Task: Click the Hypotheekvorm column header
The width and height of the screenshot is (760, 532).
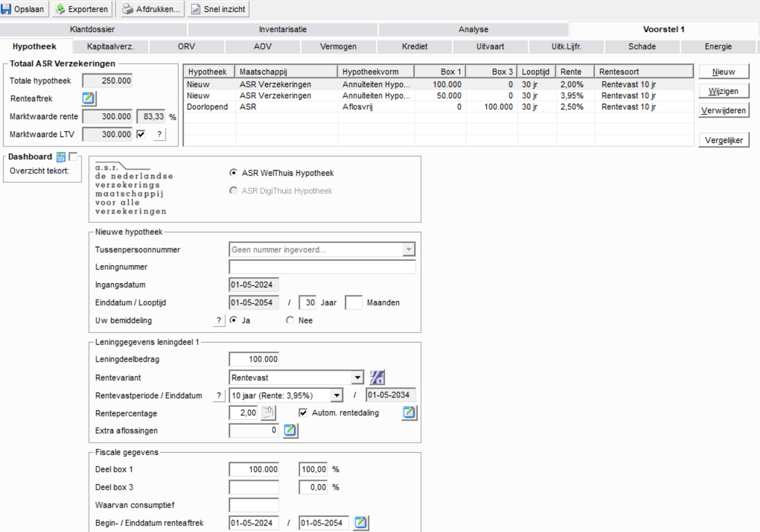Action: (x=376, y=71)
